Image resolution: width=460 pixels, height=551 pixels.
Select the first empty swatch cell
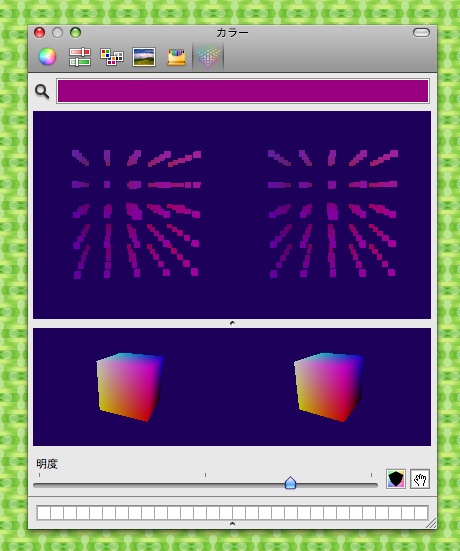[44, 513]
